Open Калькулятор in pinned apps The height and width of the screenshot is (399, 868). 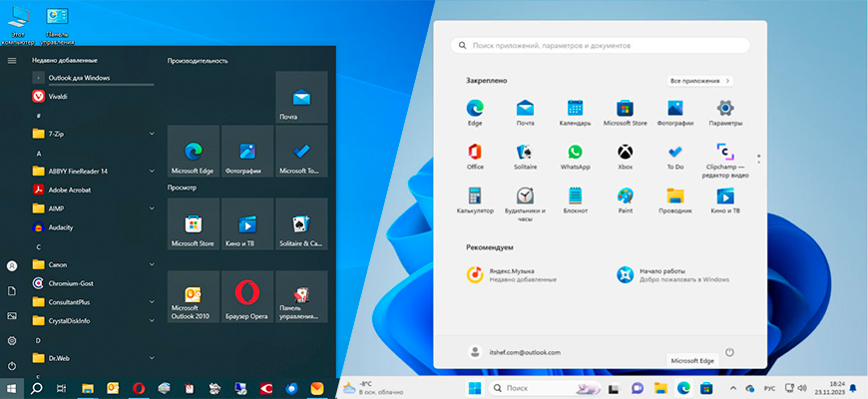tap(475, 200)
